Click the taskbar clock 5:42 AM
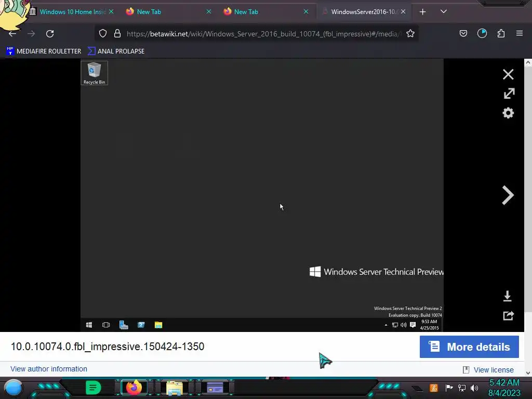The height and width of the screenshot is (399, 532). point(504,388)
